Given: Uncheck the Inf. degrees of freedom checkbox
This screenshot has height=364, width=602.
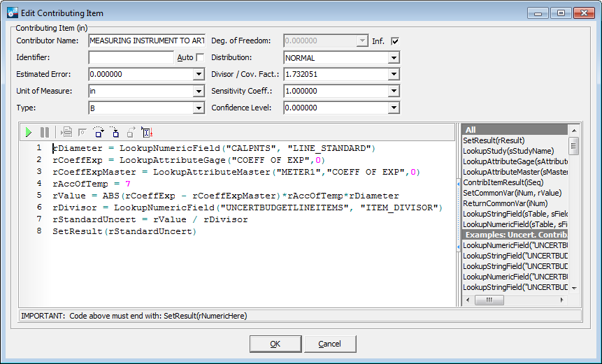Looking at the screenshot, I should 394,41.
